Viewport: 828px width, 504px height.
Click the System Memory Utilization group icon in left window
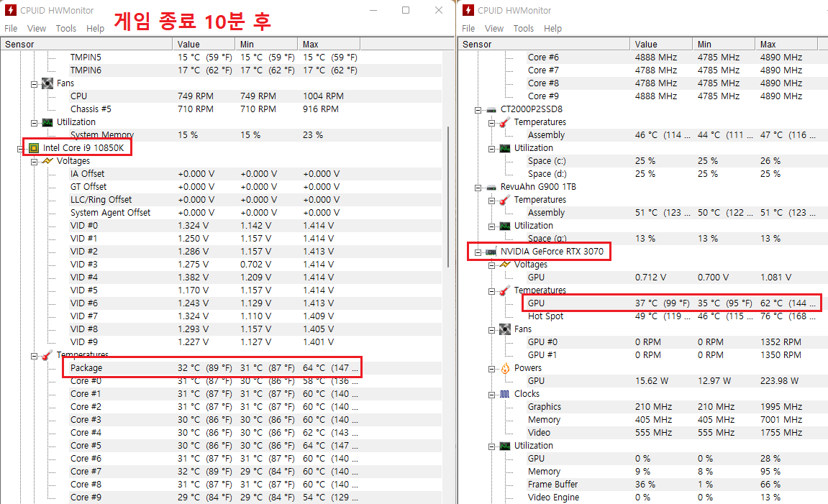pos(47,122)
